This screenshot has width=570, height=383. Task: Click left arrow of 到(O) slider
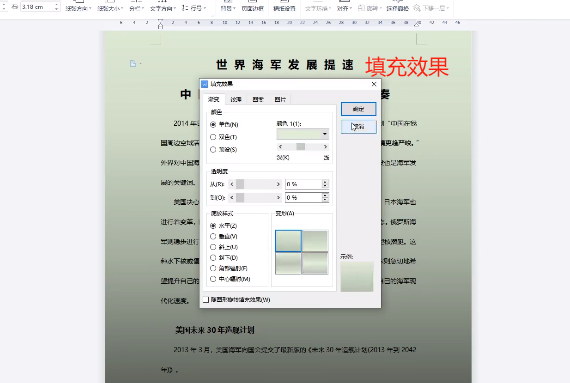pos(232,197)
